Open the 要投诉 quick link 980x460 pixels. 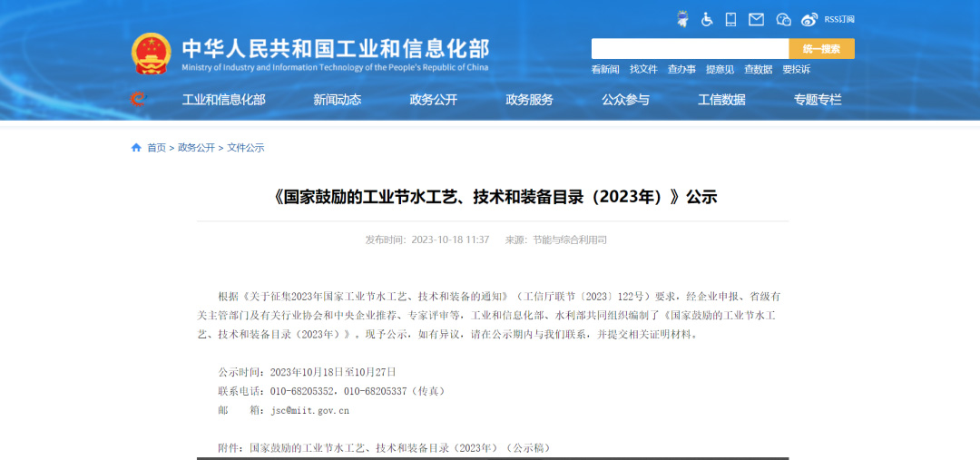pos(797,69)
